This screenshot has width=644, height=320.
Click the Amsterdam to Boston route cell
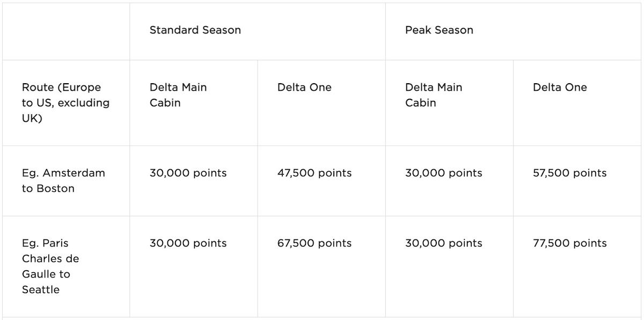tap(63, 180)
